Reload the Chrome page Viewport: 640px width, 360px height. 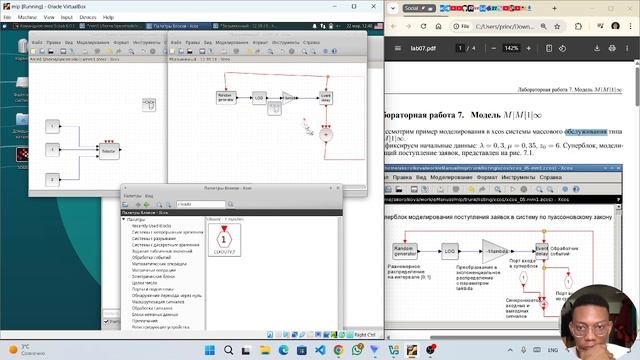[x=423, y=26]
